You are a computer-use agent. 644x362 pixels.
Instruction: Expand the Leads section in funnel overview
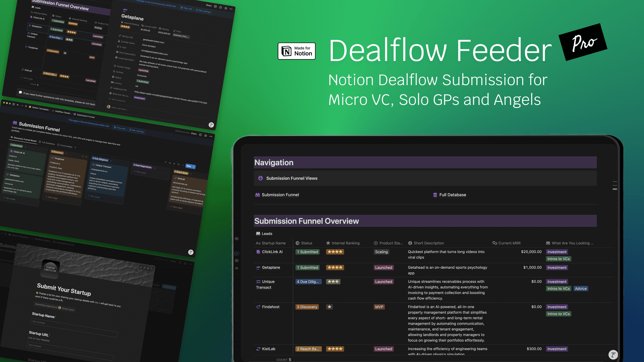[264, 233]
